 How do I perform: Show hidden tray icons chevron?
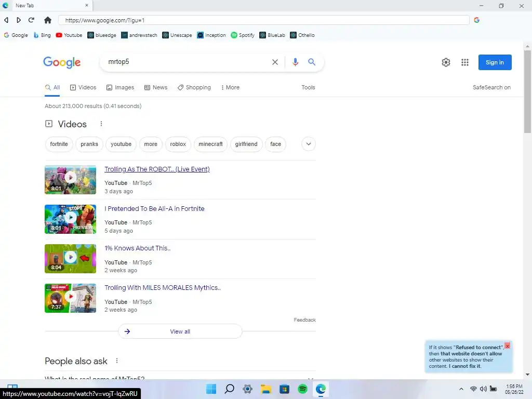point(461,389)
